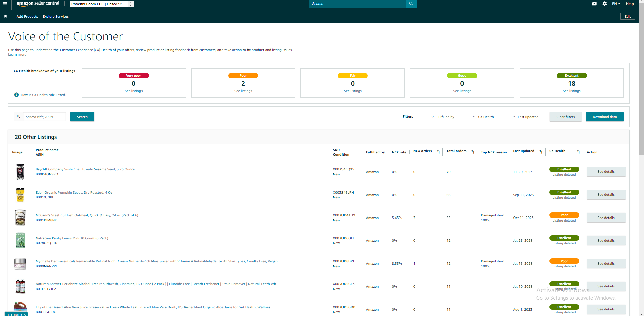Expand the Last updated filter
Screen dimensions: 644x316
click(525, 117)
